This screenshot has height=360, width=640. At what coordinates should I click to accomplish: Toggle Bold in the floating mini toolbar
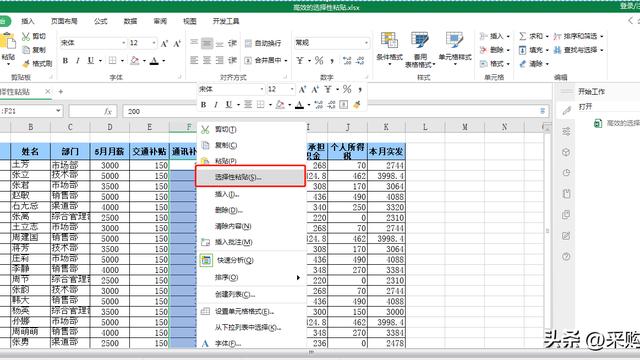click(203, 104)
